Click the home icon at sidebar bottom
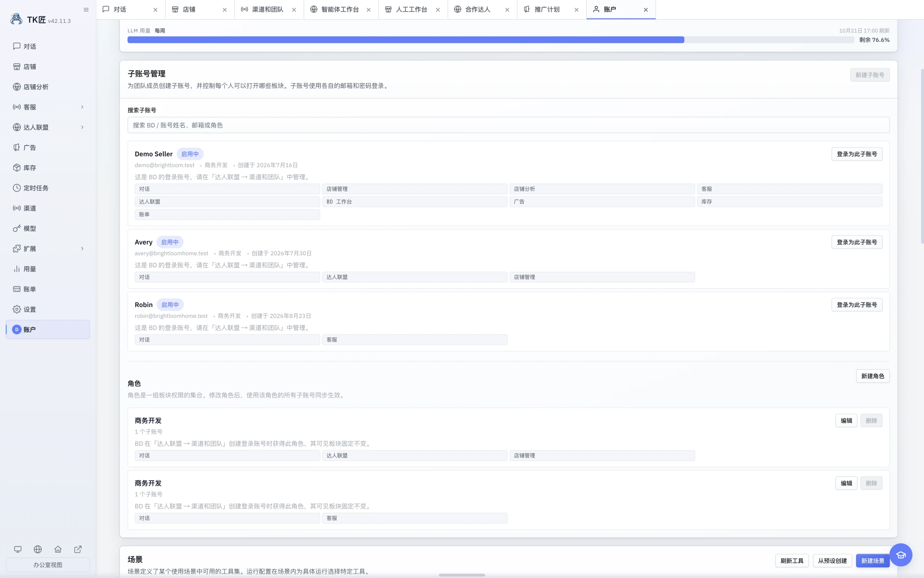This screenshot has width=924, height=578. (x=58, y=549)
